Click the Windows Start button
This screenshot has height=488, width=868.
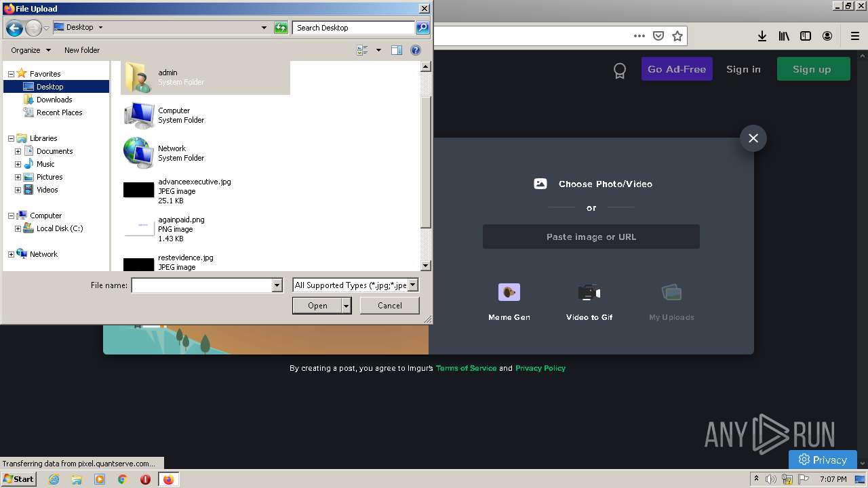[19, 479]
